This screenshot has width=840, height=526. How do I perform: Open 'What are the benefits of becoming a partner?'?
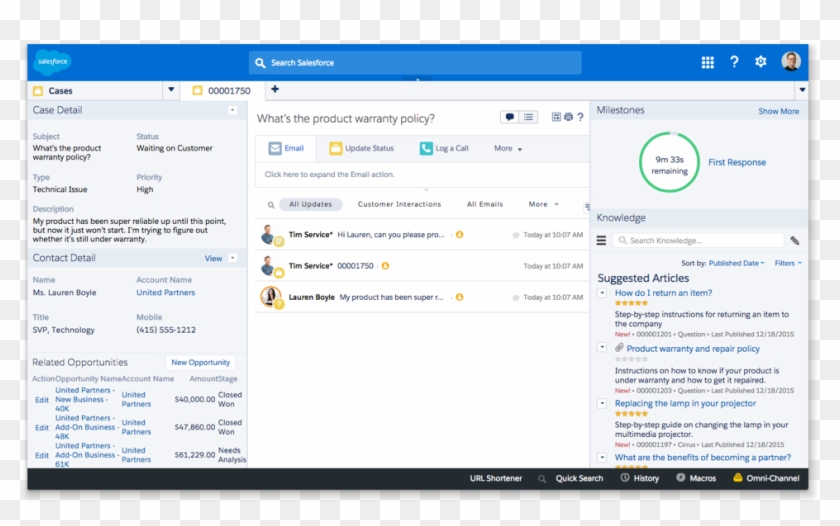pyautogui.click(x=702, y=457)
